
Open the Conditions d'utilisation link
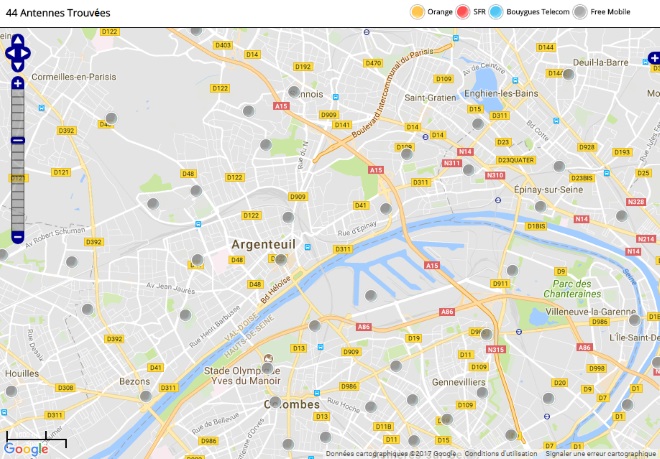tap(500, 454)
